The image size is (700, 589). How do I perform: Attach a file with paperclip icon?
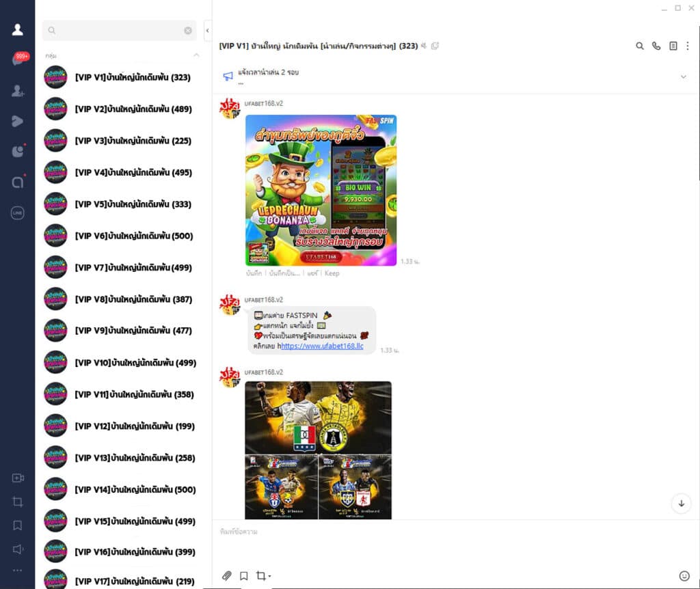(x=227, y=575)
